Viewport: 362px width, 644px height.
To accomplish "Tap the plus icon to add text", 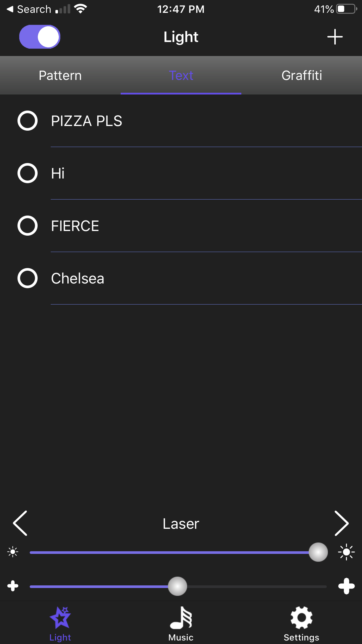I will 335,37.
